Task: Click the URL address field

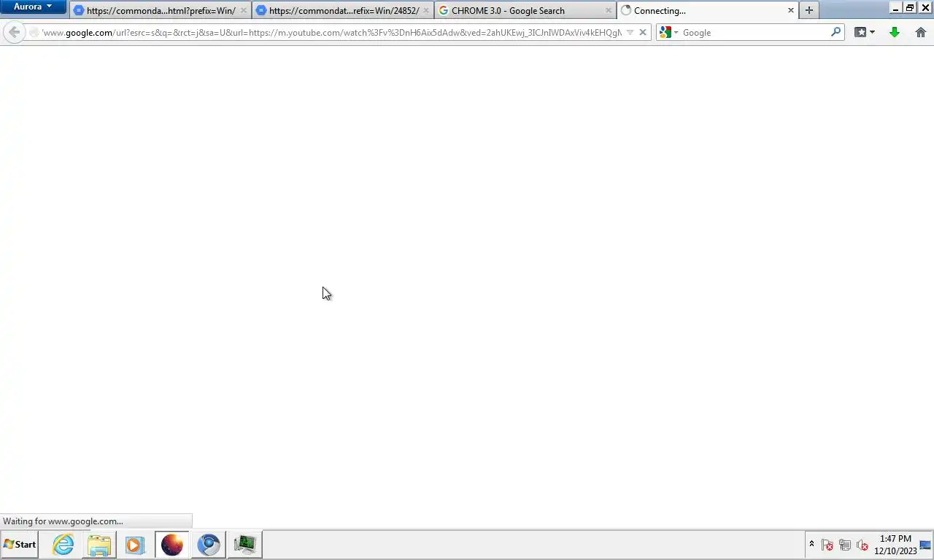Action: coord(332,32)
